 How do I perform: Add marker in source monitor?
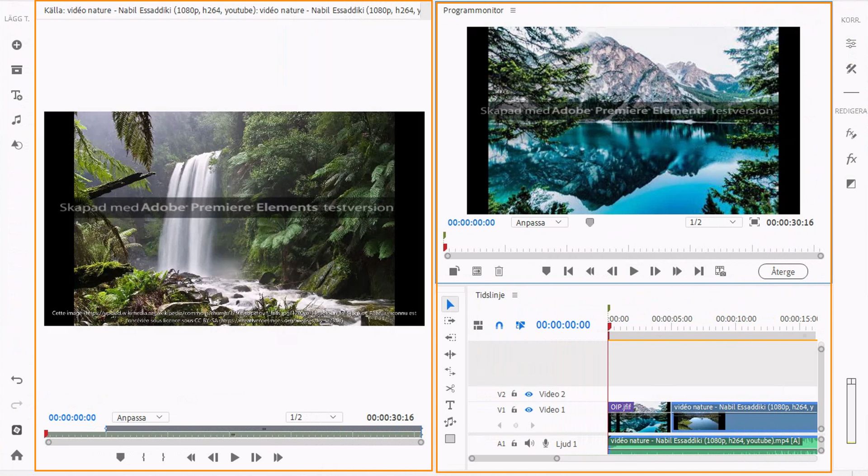[120, 457]
